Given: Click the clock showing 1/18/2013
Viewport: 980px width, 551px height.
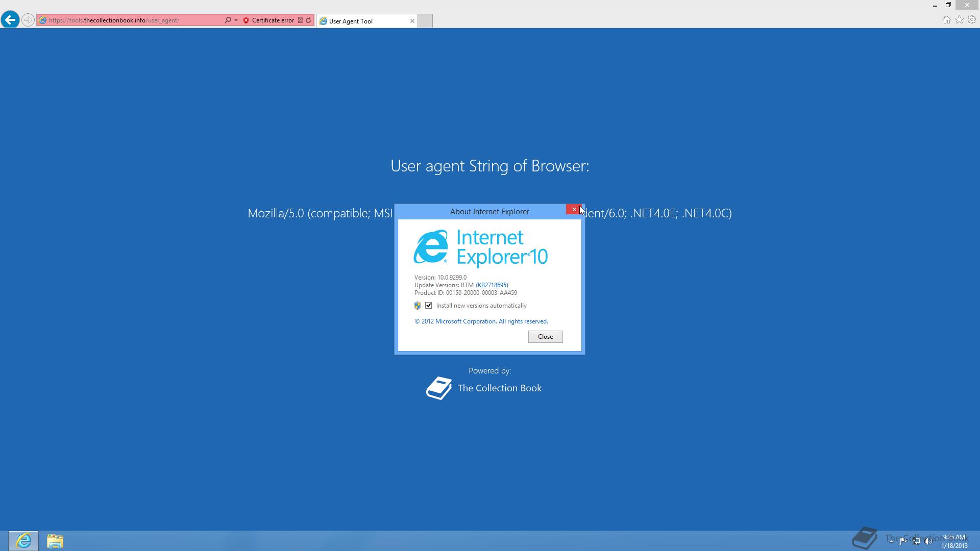Looking at the screenshot, I should click(x=954, y=541).
